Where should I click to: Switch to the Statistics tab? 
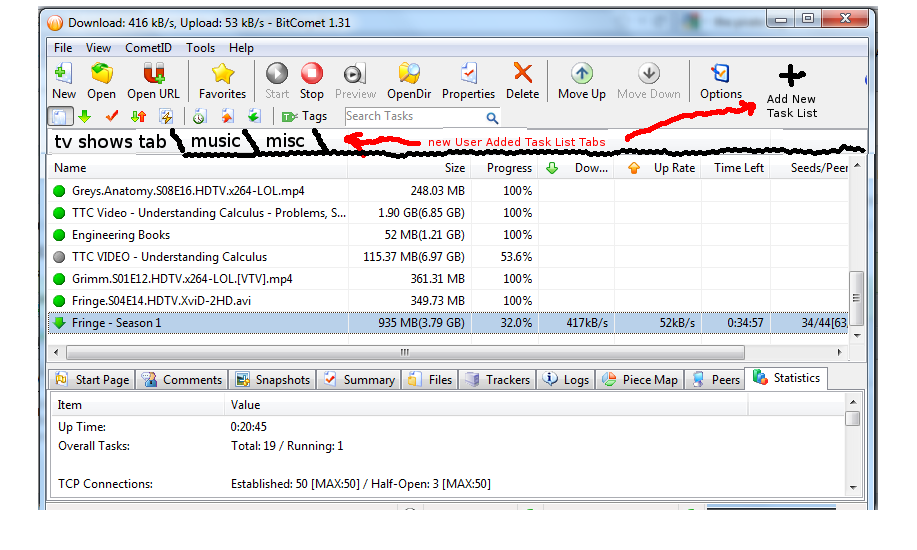coord(787,378)
